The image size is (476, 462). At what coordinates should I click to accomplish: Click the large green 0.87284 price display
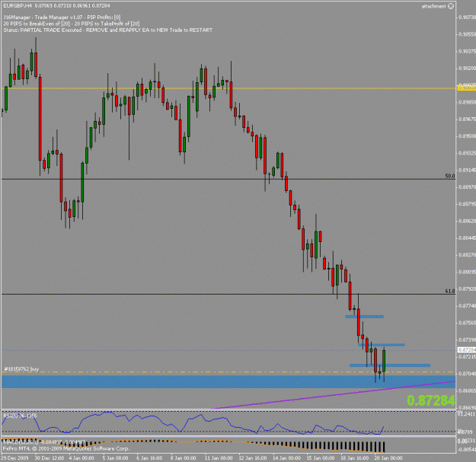431,400
